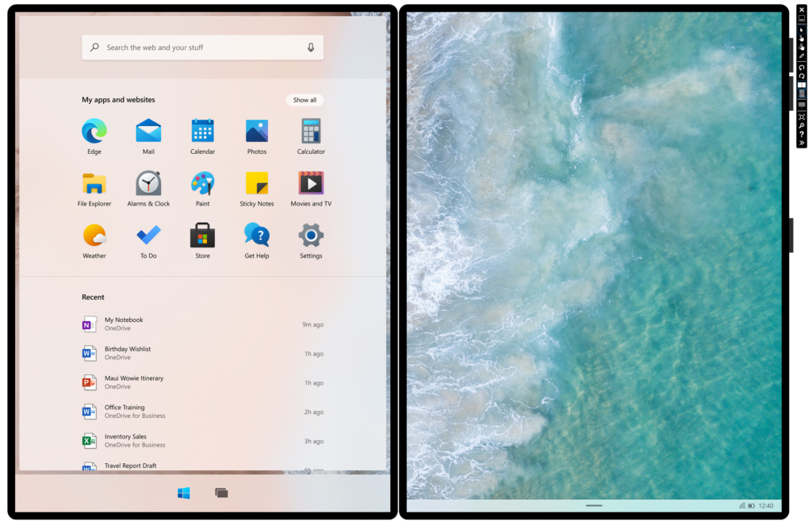Open the Settings app
The width and height of the screenshot is (812, 529).
click(x=311, y=241)
